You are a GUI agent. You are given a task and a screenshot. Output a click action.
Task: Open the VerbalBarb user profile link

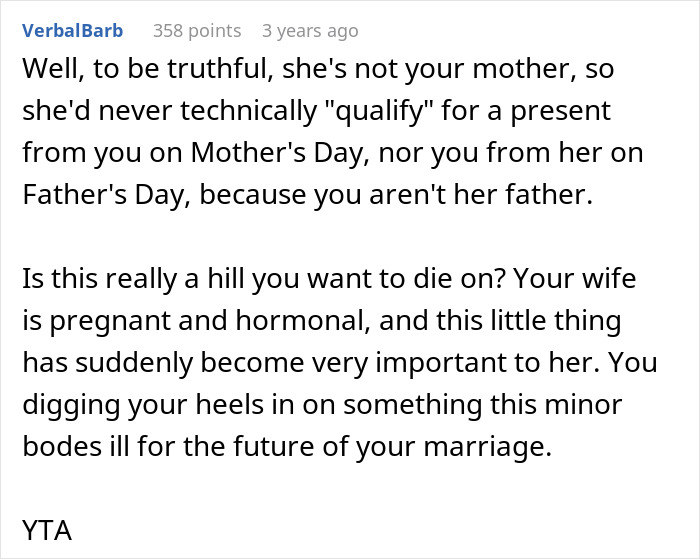(72, 31)
